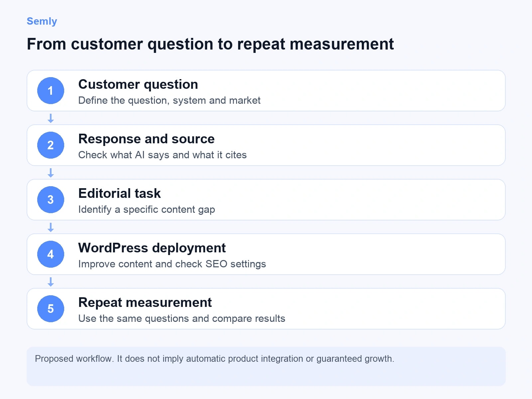
Task: Click the number 3 step circle
Action: [51, 199]
